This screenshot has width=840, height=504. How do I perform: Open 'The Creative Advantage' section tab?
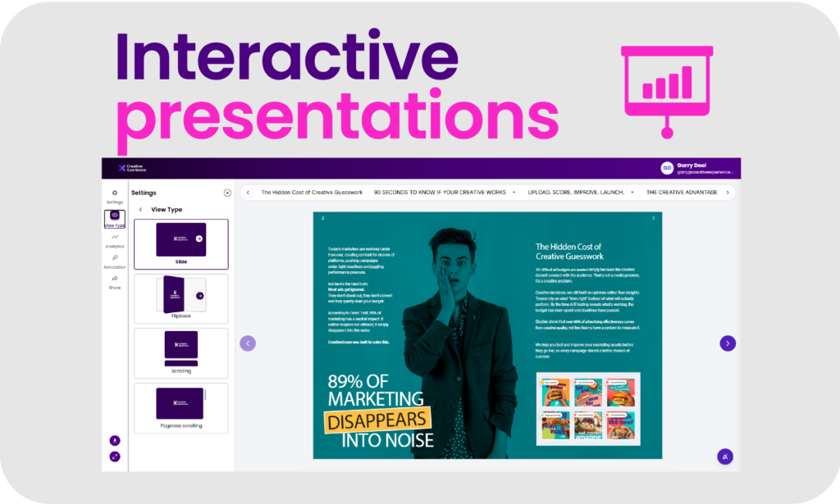tap(681, 193)
